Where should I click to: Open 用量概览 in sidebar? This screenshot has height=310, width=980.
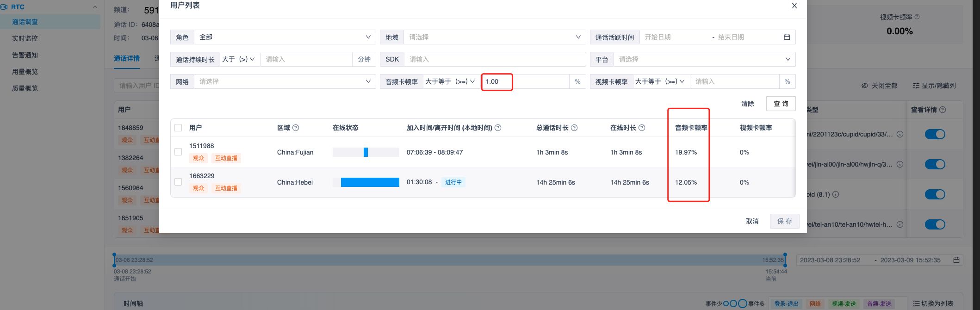coord(25,72)
